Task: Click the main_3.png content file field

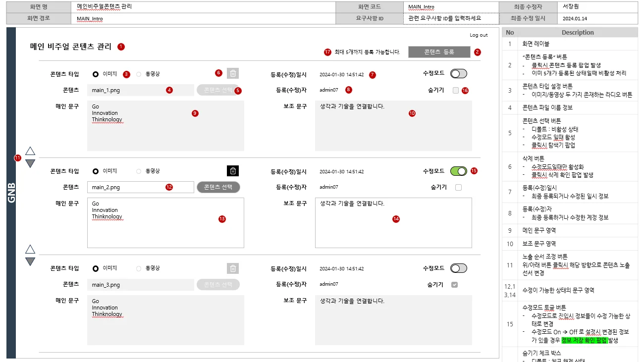Action: (x=141, y=285)
